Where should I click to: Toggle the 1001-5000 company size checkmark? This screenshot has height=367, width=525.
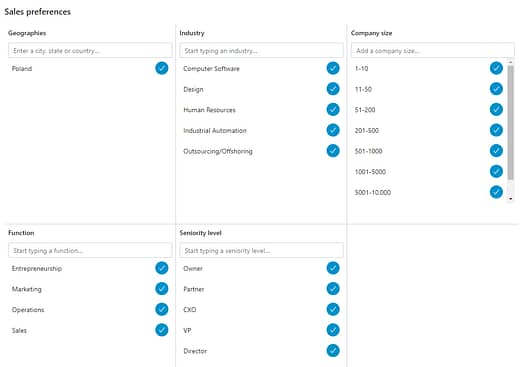tap(496, 171)
